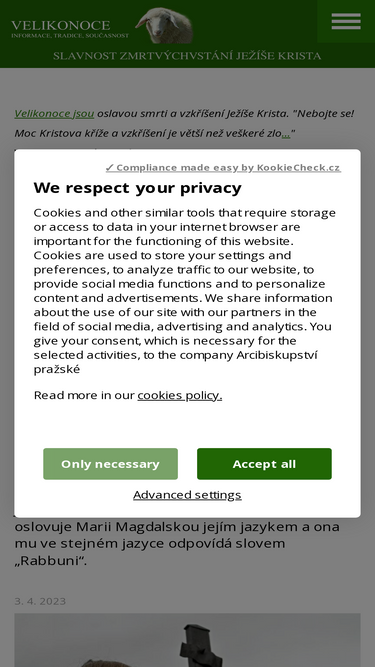Viewport: 375px width, 667px height.
Task: Open the hamburger menu icon
Action: coord(346,21)
